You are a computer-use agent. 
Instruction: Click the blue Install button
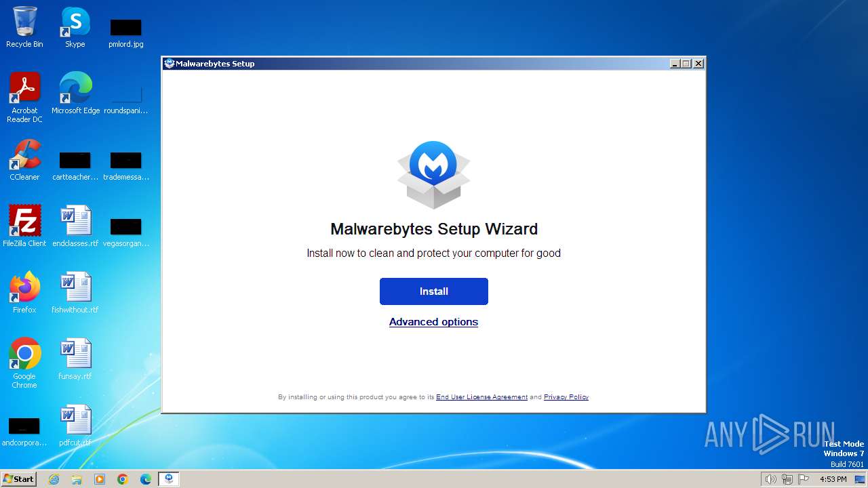click(433, 291)
